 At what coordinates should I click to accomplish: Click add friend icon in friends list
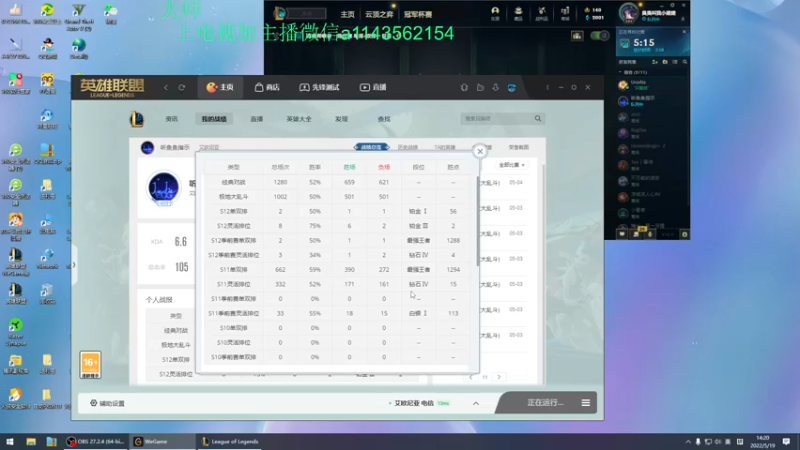(x=655, y=62)
